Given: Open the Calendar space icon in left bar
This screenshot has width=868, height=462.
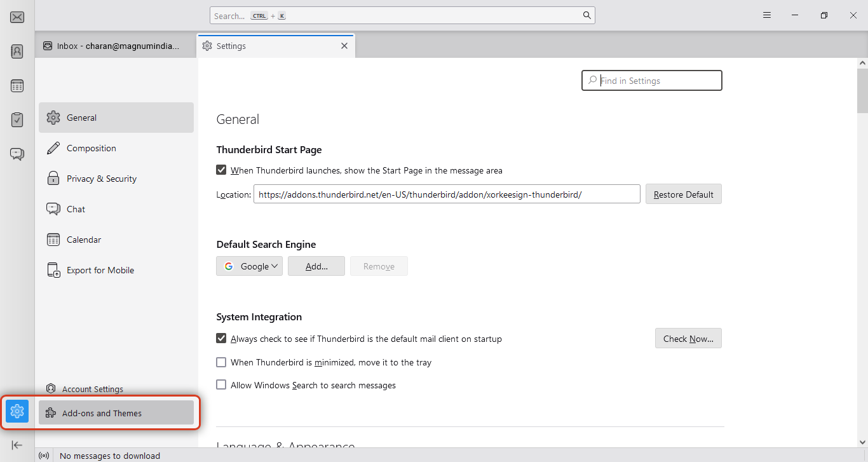Looking at the screenshot, I should (17, 86).
